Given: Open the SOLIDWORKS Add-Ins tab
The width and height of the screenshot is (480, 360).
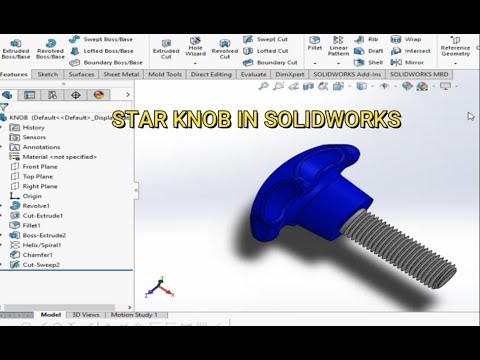Looking at the screenshot, I should point(347,74).
